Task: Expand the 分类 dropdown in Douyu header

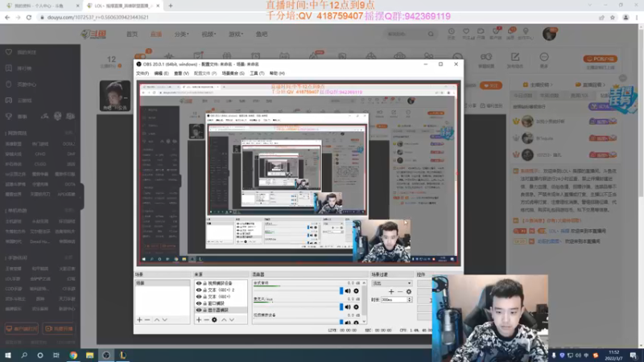Action: click(x=182, y=35)
